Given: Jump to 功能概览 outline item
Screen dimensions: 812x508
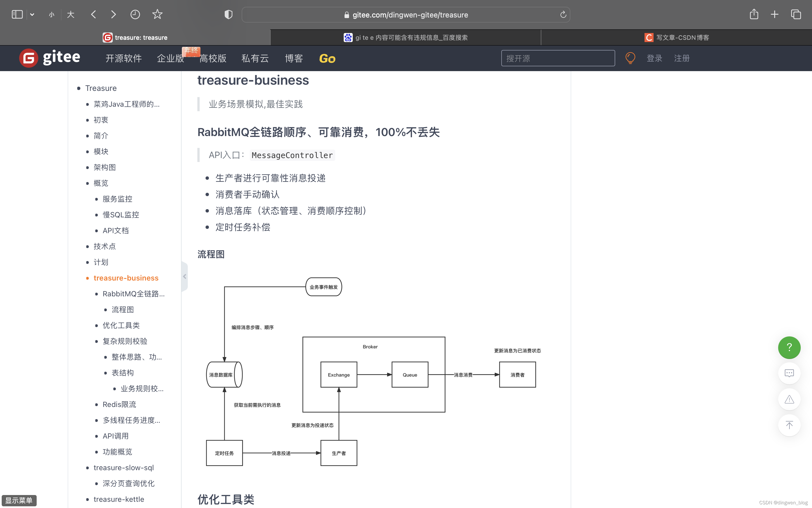Looking at the screenshot, I should 118,452.
